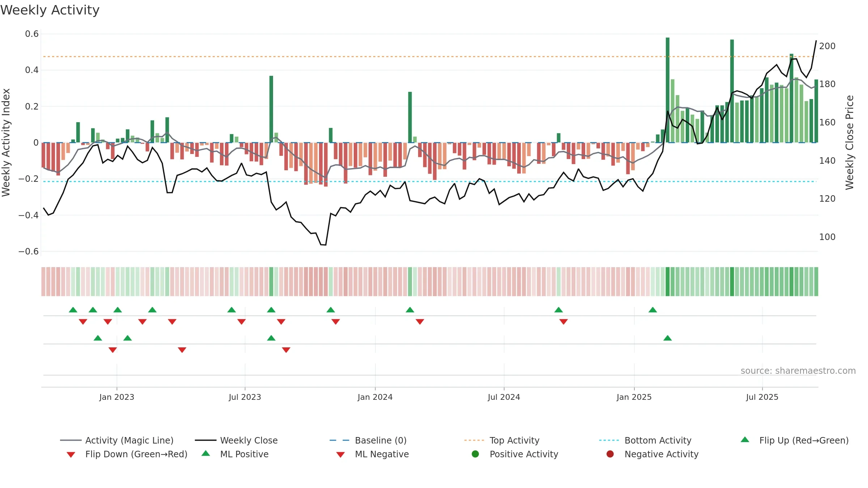Image resolution: width=868 pixels, height=488 pixels.
Task: Click the Weekly Activity chart title
Action: coord(50,10)
